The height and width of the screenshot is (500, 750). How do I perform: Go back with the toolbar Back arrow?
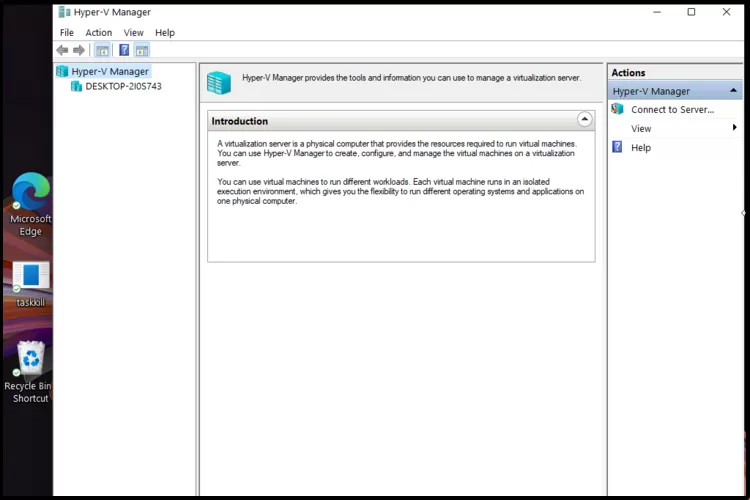62,50
